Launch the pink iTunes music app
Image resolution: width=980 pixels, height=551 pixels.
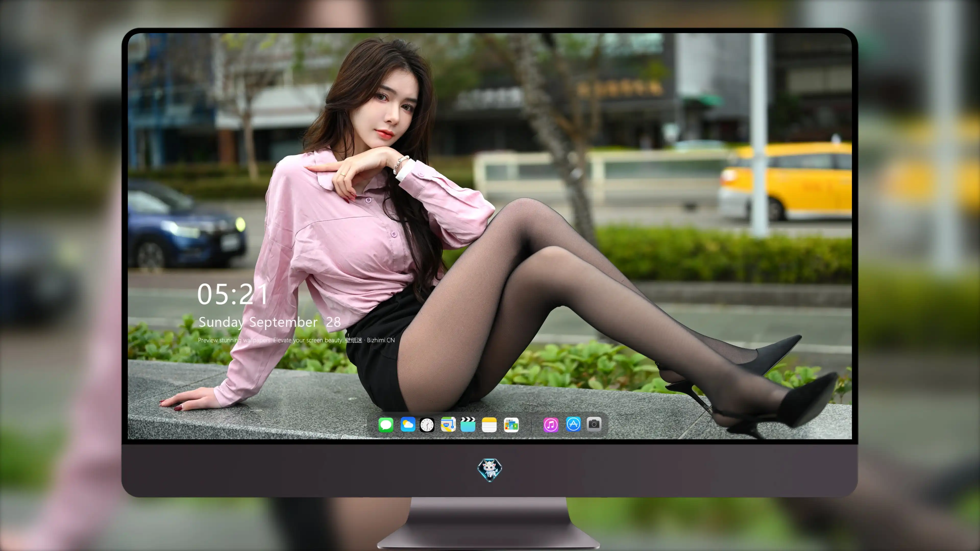(x=551, y=425)
